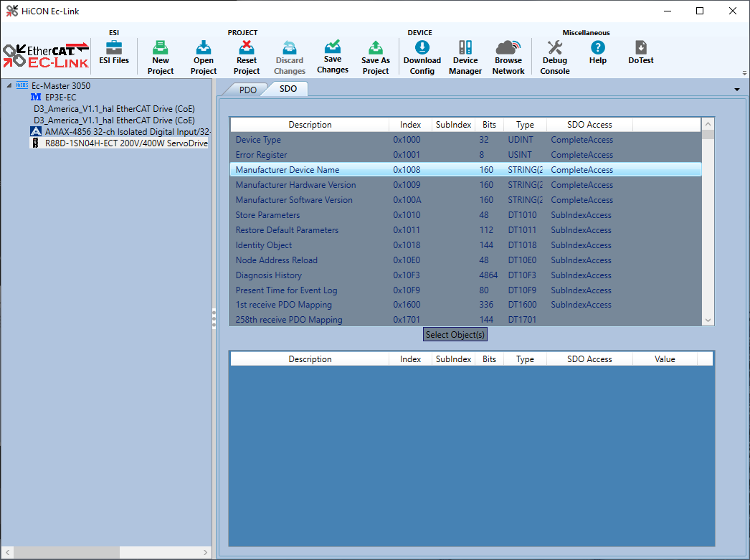Viewport: 750px width, 560px height.
Task: Create a New Project
Action: click(x=161, y=57)
